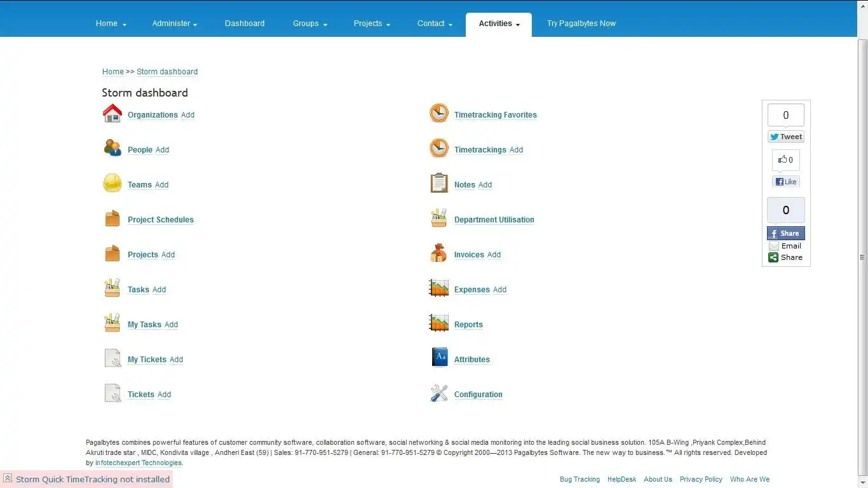Add a new project
868x488 pixels.
[x=168, y=255]
